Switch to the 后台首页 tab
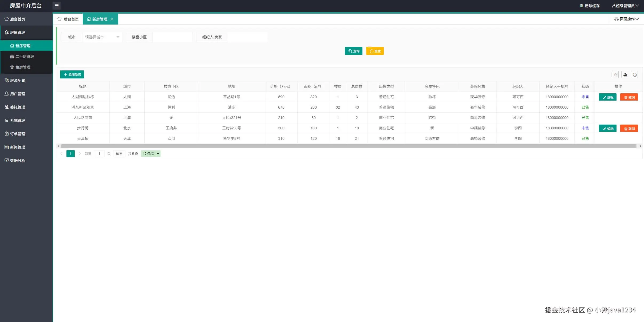644x322 pixels. [x=68, y=19]
